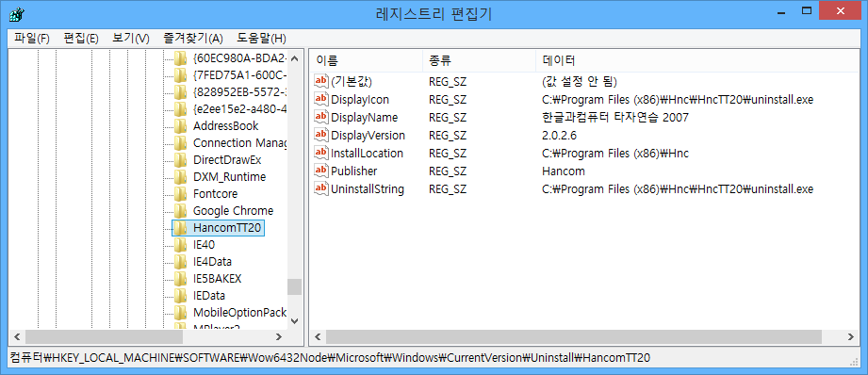Click the folder icon of DirectDrawEx key
This screenshot has height=375, width=868.
pos(180,160)
